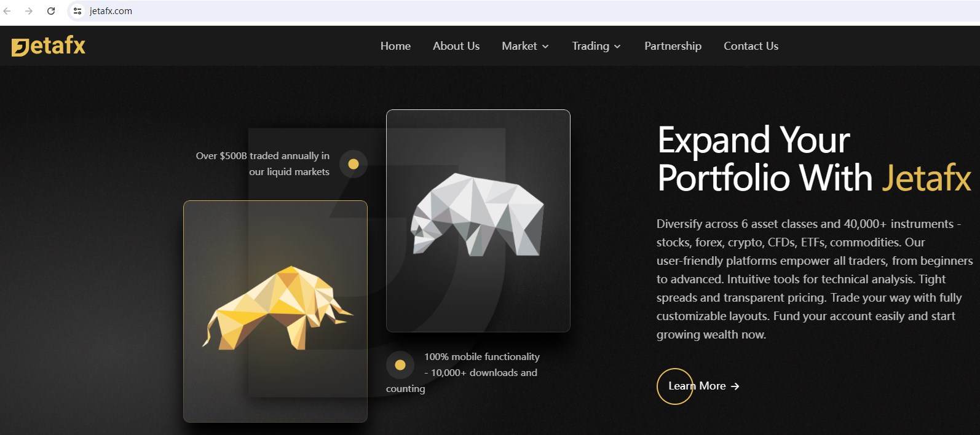Click the silver bear card
The height and width of the screenshot is (435, 980).
tap(478, 221)
